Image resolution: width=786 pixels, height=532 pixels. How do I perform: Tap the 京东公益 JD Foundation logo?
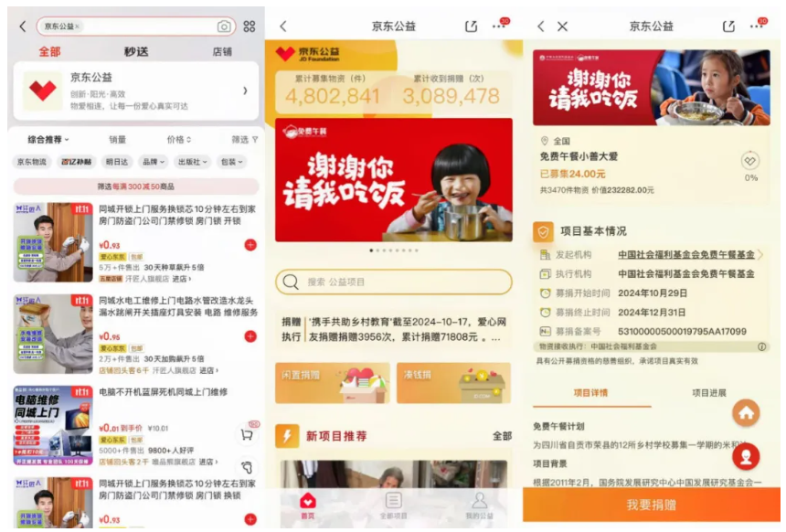pos(308,54)
